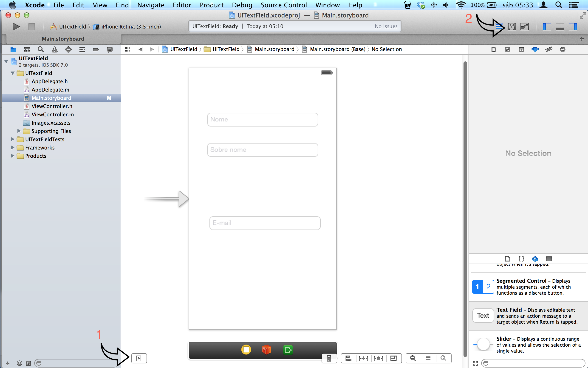Open Resolve Auto Layout Issues menu
This screenshot has height=368, width=588.
[379, 358]
